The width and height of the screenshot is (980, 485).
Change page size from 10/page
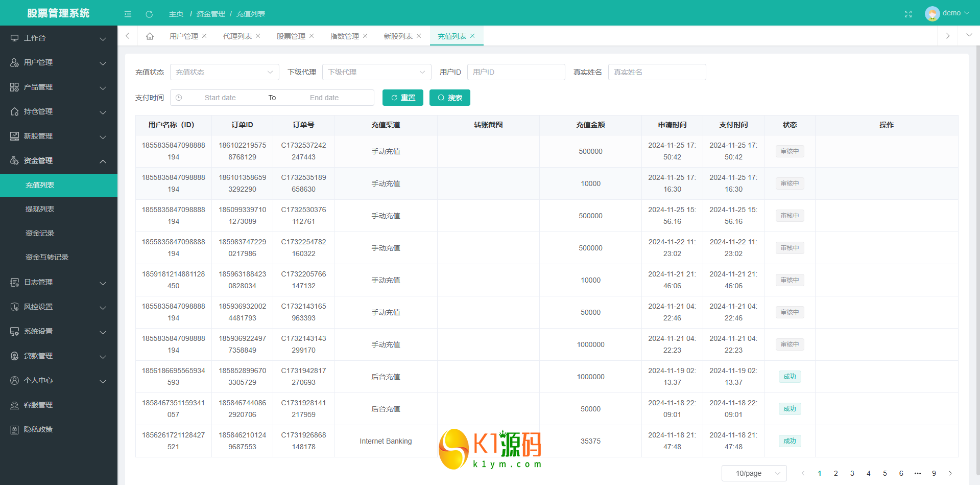click(x=754, y=473)
